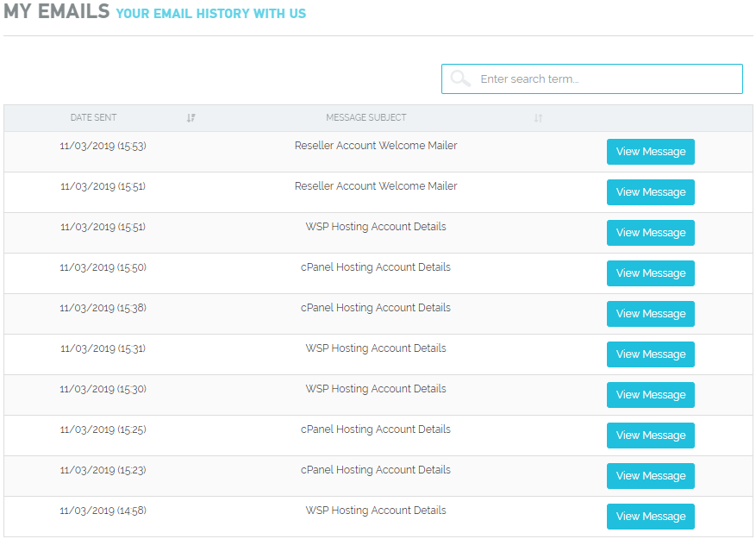Select date 11/03/2019 (15:38)
This screenshot has height=539, width=756.
[x=103, y=308]
